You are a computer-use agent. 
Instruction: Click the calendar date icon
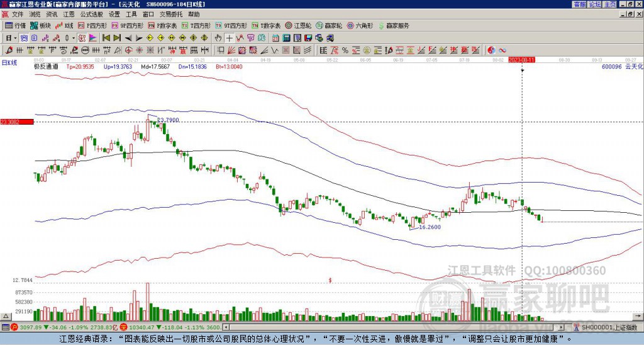click(x=275, y=38)
